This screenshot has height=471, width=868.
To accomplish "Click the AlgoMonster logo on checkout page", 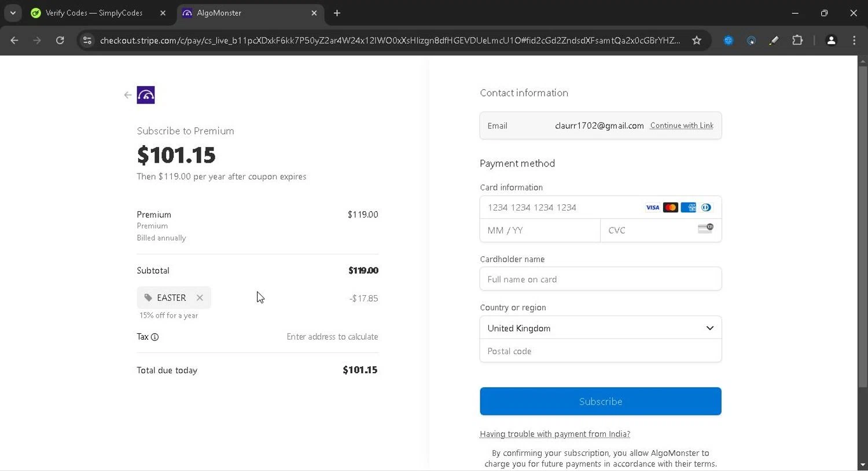I will (146, 95).
